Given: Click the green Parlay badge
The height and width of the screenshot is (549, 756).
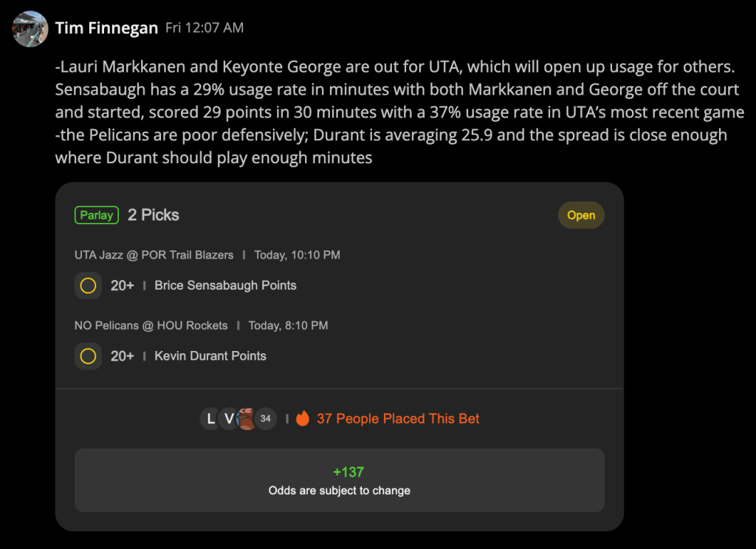Looking at the screenshot, I should pyautogui.click(x=97, y=215).
